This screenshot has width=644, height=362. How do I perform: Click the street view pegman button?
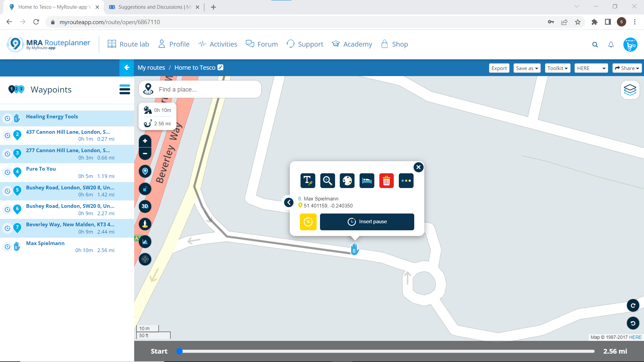(145, 224)
